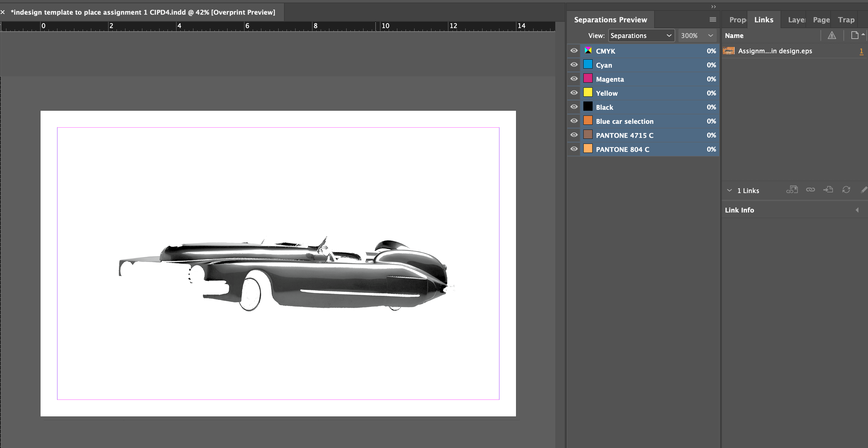Click the Go to Link icon
Image resolution: width=868 pixels, height=448 pixels.
click(x=828, y=190)
